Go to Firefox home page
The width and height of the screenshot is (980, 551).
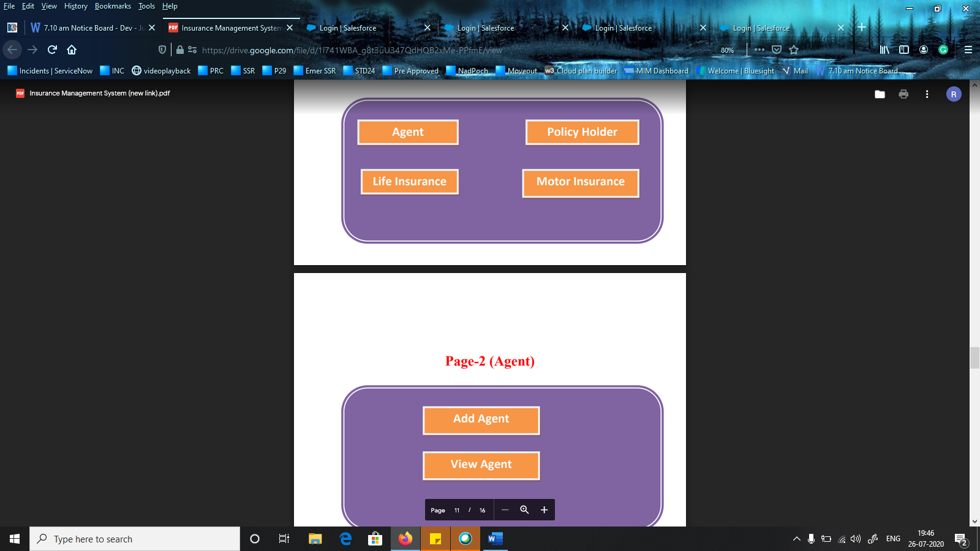72,50
